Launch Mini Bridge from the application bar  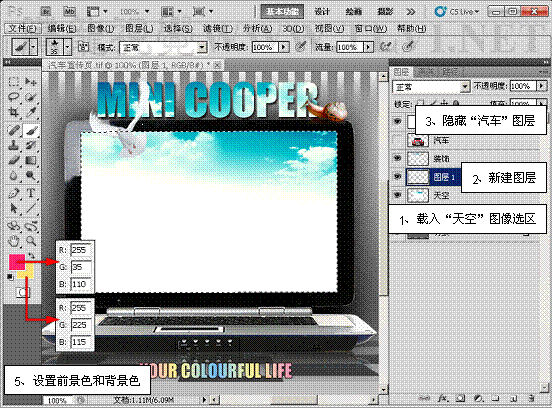(69, 12)
